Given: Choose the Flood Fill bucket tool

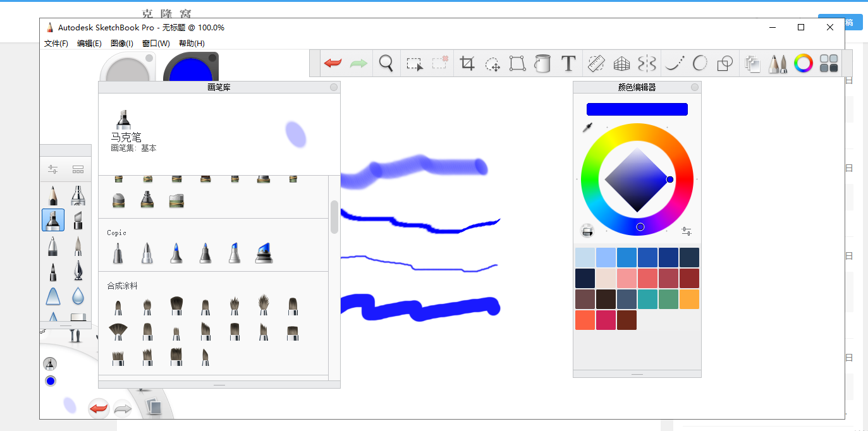Looking at the screenshot, I should 542,63.
